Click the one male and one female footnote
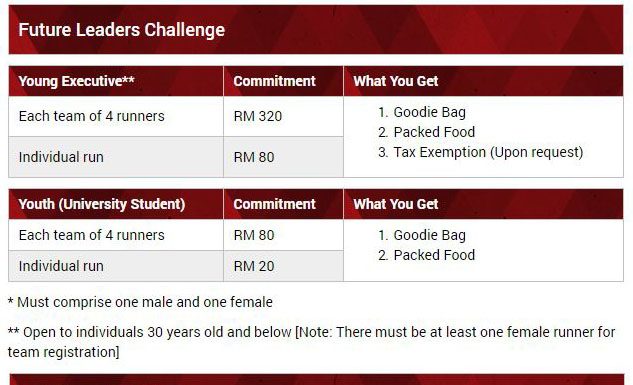The image size is (633, 385). [140, 302]
